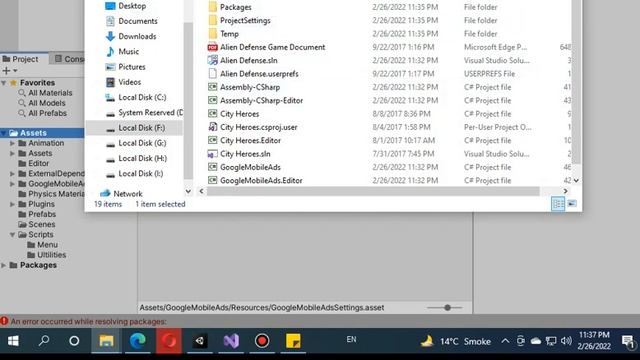Select the Alien Defense.userprefs file
This screenshot has height=360, width=640.
[259, 74]
